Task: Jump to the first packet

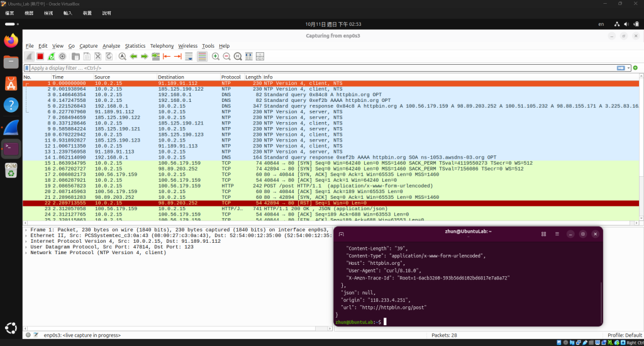Action: click(x=167, y=57)
